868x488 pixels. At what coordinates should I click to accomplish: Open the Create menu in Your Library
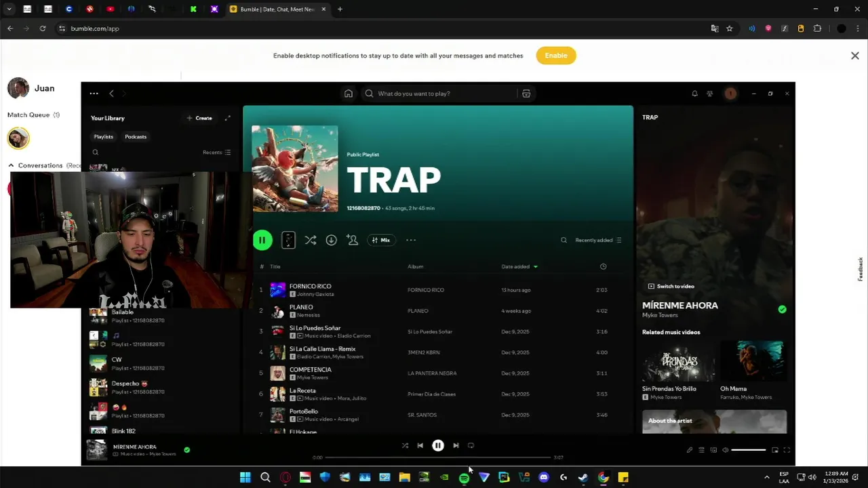tap(199, 118)
